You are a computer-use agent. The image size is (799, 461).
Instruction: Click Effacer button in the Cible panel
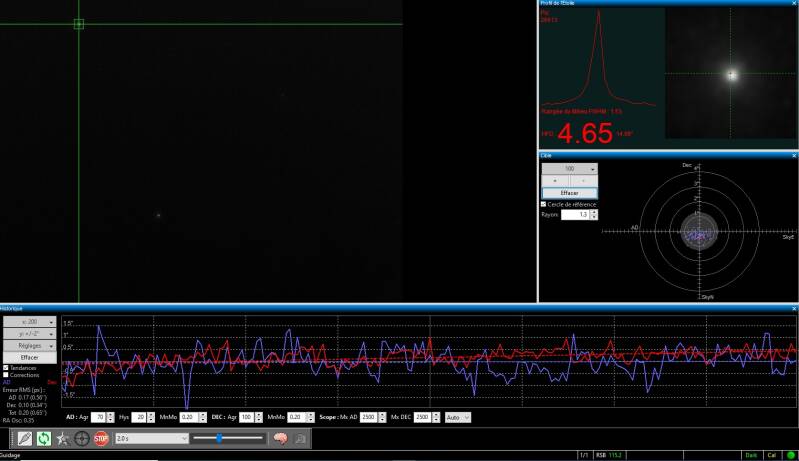pyautogui.click(x=569, y=192)
